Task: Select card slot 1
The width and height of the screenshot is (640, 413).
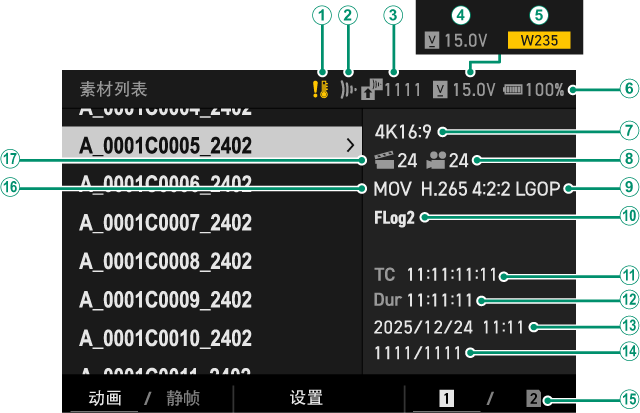Action: coord(446,398)
